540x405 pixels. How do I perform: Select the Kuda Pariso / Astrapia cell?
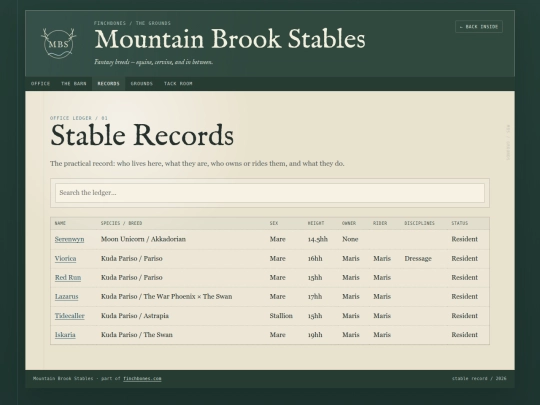(135, 316)
